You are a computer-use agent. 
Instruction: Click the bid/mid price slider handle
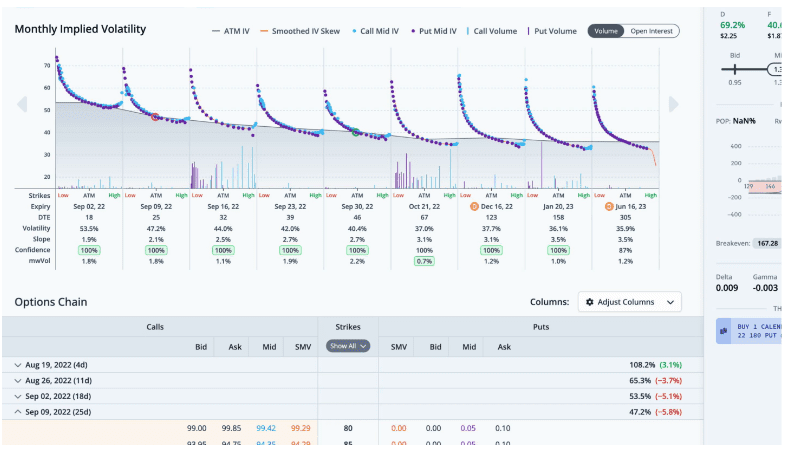click(735, 69)
